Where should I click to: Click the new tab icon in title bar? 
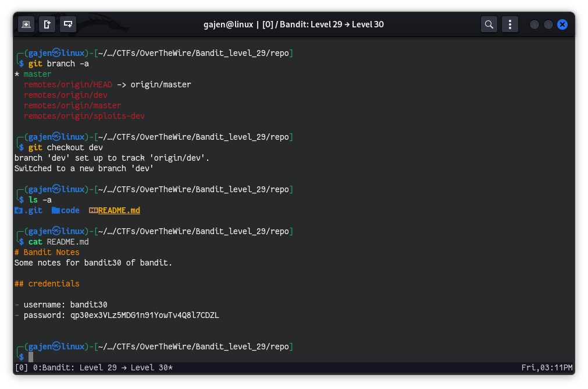[x=26, y=24]
